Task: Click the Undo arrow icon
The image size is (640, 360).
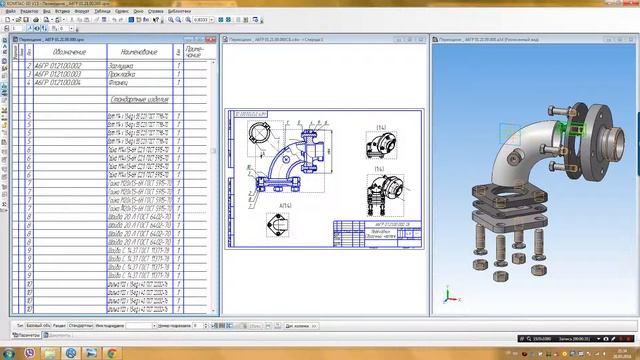Action: [x=114, y=20]
